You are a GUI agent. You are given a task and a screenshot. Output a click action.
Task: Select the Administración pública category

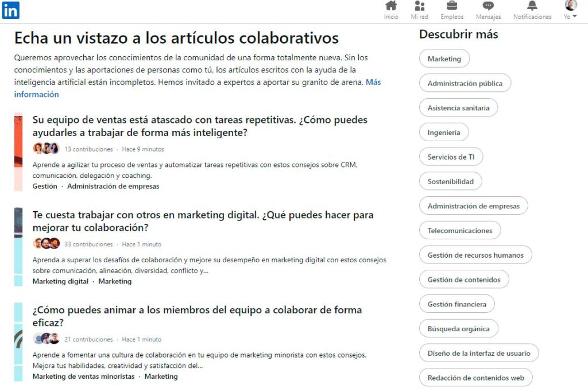click(465, 83)
